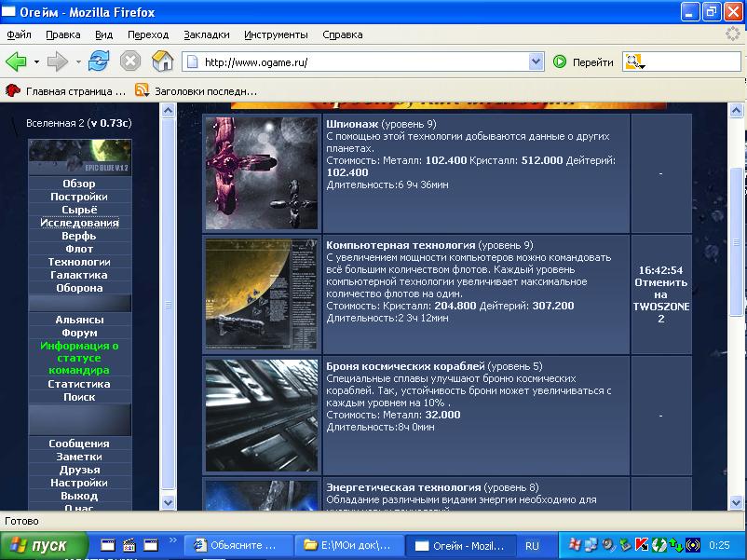The width and height of the screenshot is (747, 560).
Task: Focus the address bar with ogame.ru URL
Action: click(x=364, y=61)
